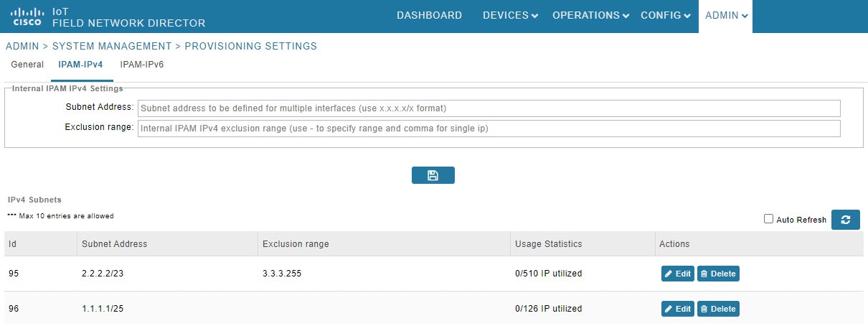The height and width of the screenshot is (326, 868).
Task: Save settings with the floppy disk icon button
Action: 433,175
